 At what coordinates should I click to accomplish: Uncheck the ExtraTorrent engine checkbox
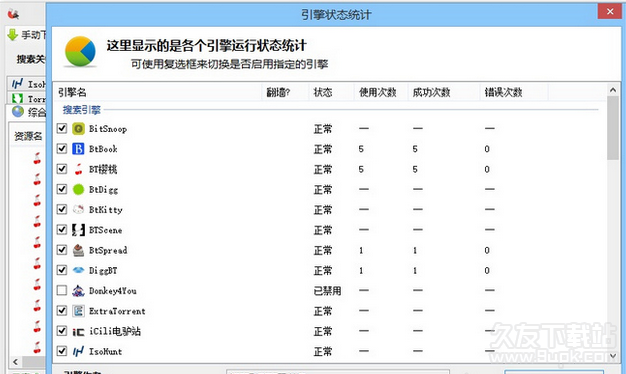coord(61,311)
